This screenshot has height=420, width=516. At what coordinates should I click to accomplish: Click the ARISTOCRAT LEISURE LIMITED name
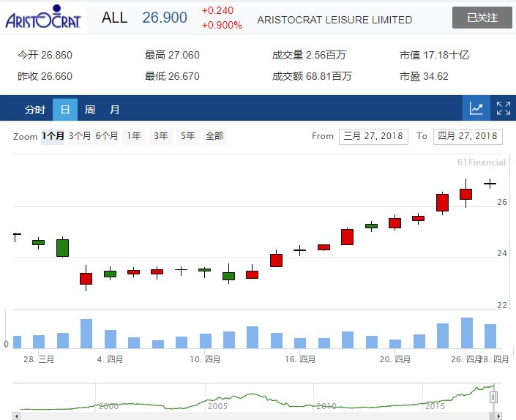click(334, 20)
